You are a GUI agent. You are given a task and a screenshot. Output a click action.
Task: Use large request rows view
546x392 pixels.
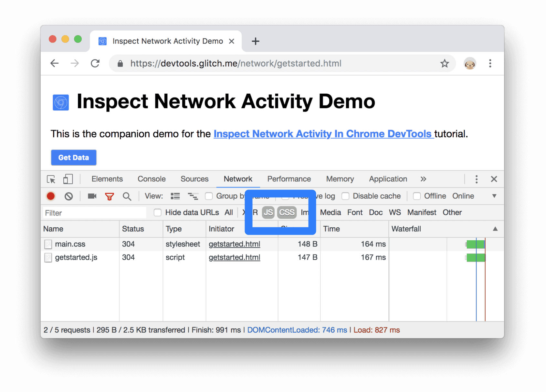coord(175,196)
